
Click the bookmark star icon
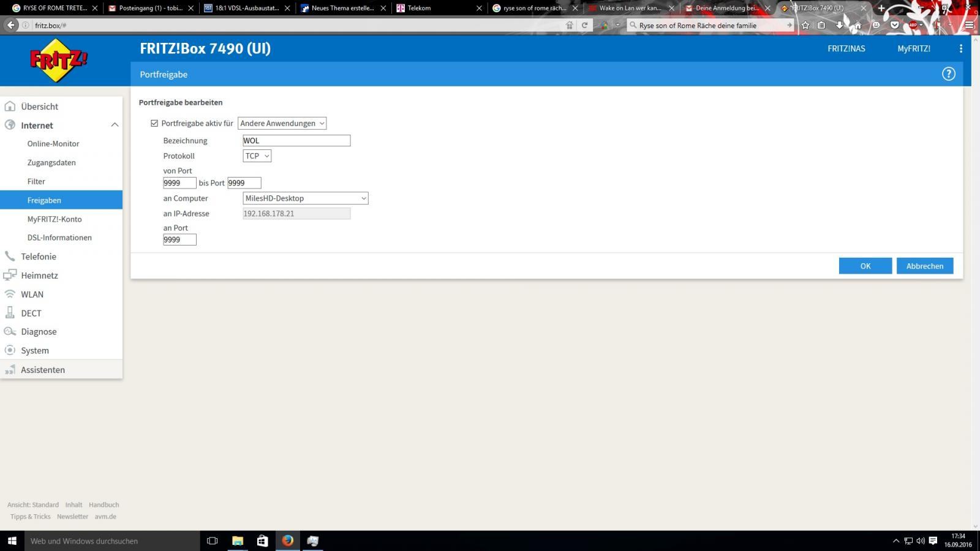(805, 25)
